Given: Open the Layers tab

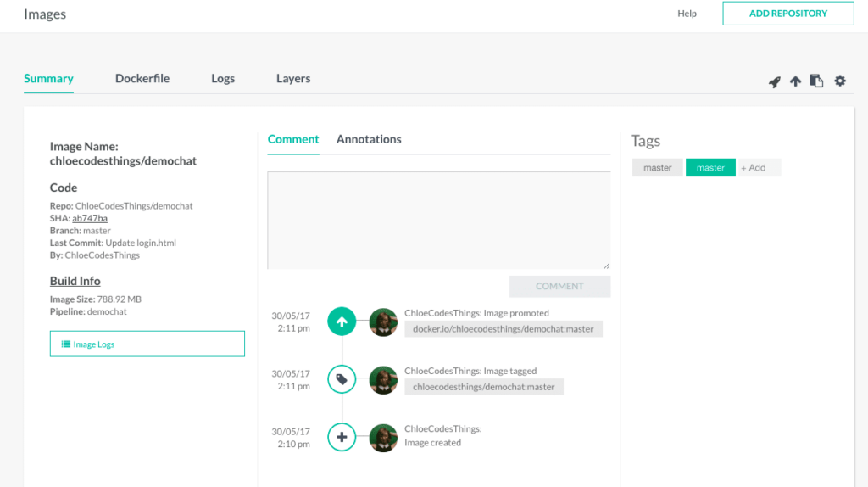Looking at the screenshot, I should [293, 79].
